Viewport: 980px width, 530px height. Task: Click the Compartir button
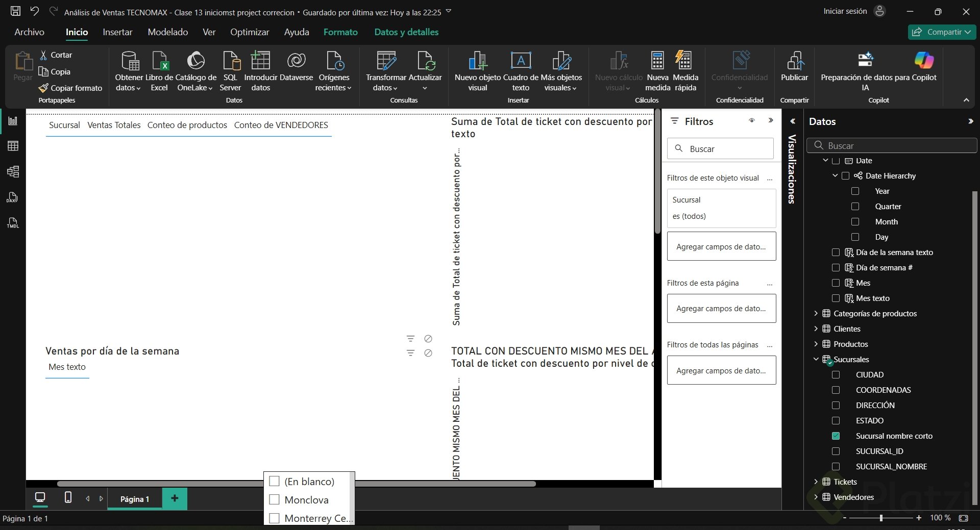coord(942,32)
